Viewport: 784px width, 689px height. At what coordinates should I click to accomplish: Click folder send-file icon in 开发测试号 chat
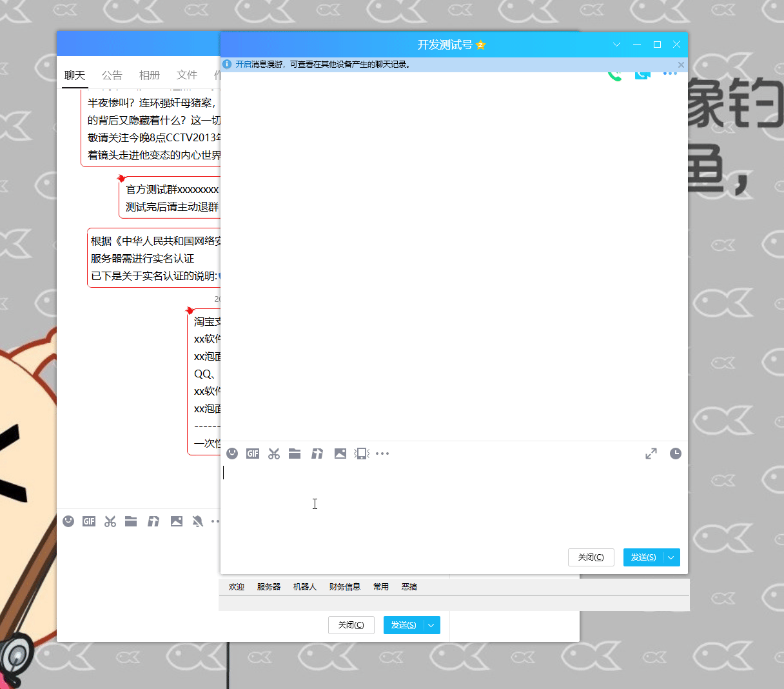click(295, 454)
